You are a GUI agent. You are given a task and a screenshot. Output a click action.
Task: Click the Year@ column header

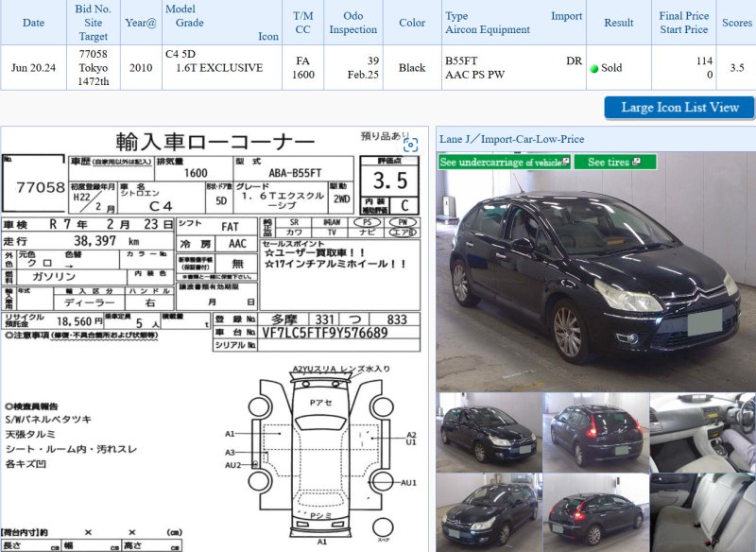[x=141, y=23]
